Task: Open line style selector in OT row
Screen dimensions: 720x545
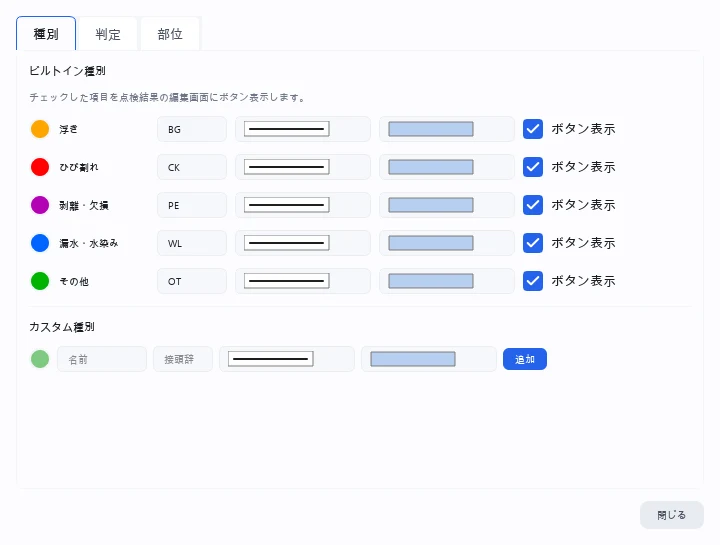Action: (303, 281)
